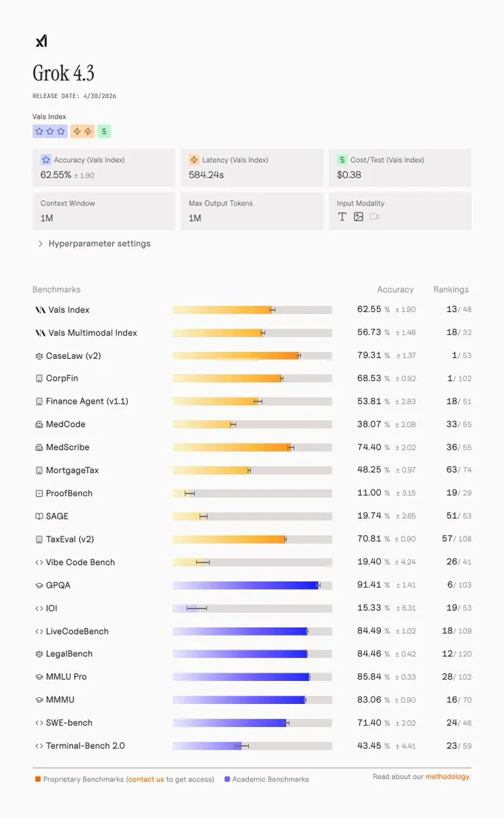Click the icon beside ProofBench

(39, 494)
